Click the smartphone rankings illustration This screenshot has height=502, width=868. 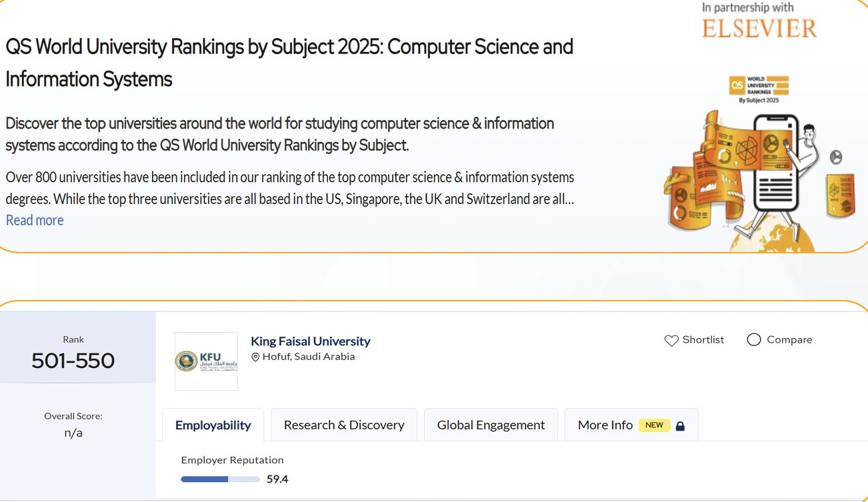click(x=775, y=163)
